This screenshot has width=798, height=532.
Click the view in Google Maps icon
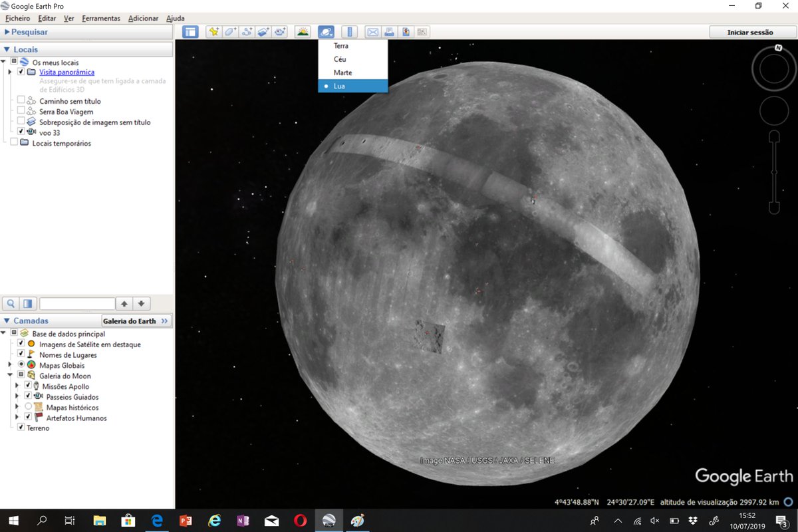pyautogui.click(x=422, y=31)
